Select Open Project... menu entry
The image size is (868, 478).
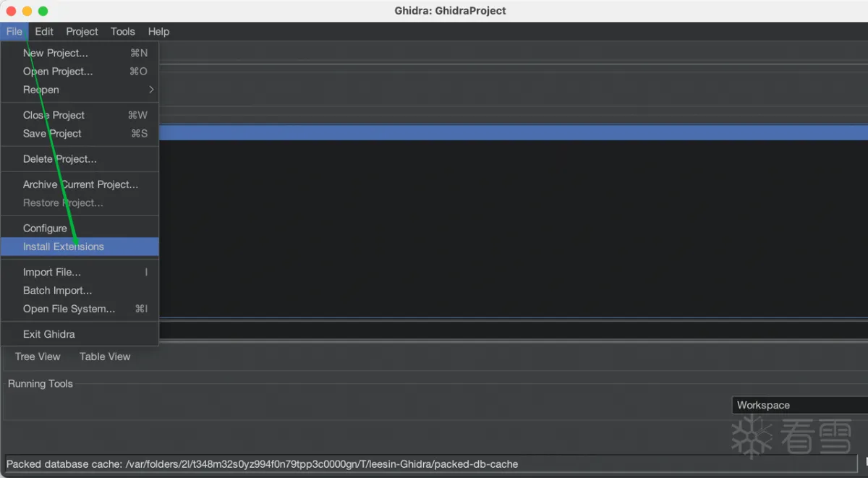(80, 72)
